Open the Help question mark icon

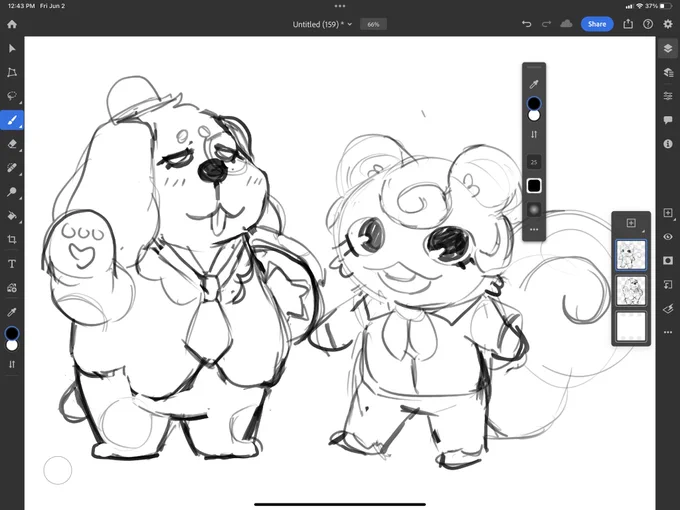648,24
